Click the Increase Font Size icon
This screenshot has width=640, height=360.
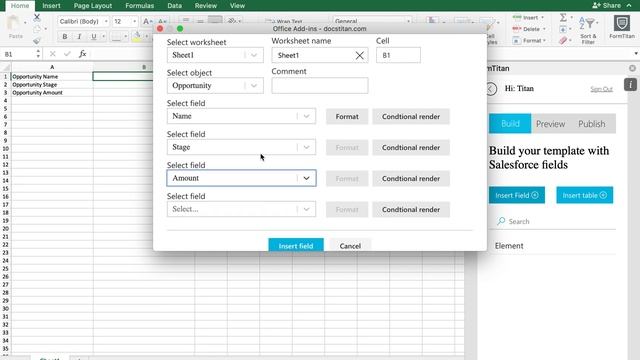coord(147,21)
